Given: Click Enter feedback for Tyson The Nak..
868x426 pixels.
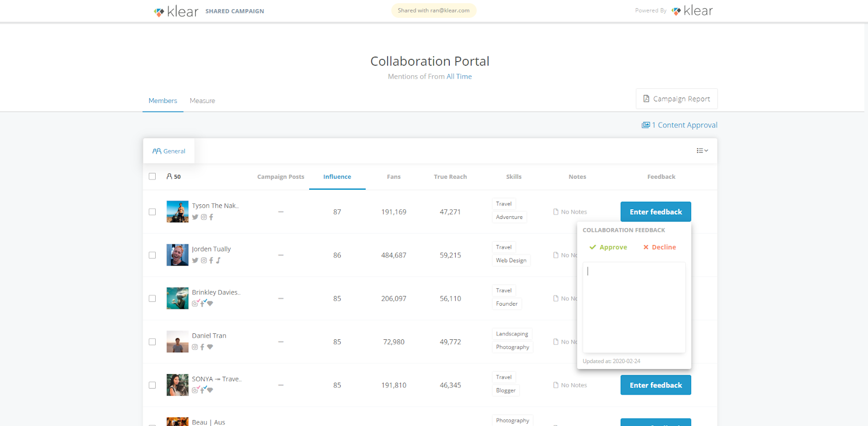Looking at the screenshot, I should pyautogui.click(x=656, y=212).
